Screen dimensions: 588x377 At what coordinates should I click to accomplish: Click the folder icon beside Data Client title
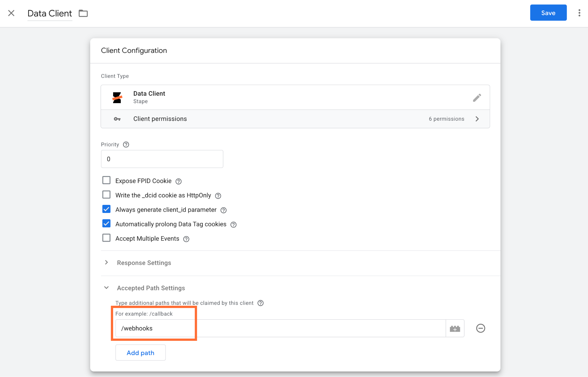click(83, 13)
